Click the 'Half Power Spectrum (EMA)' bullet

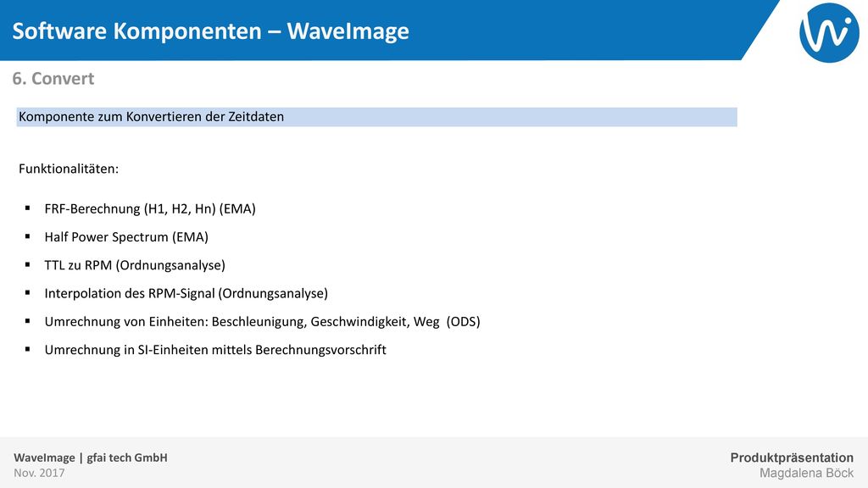click(x=126, y=237)
